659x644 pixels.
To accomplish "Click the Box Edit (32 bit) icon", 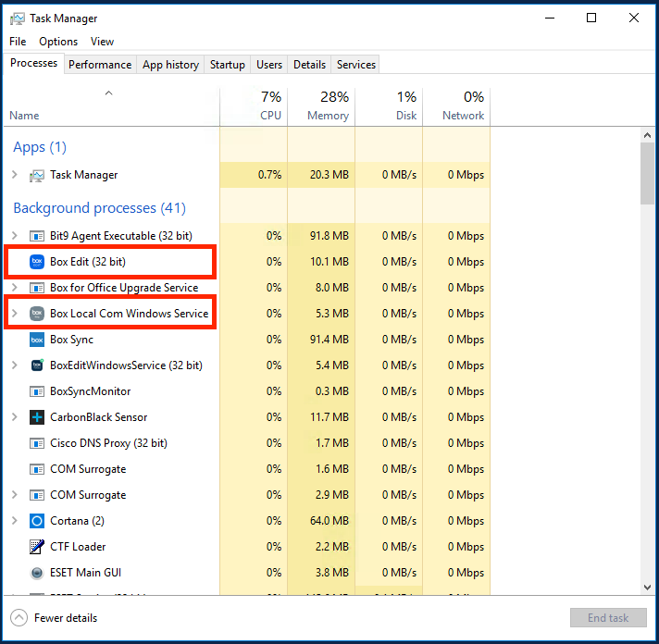I will point(37,262).
